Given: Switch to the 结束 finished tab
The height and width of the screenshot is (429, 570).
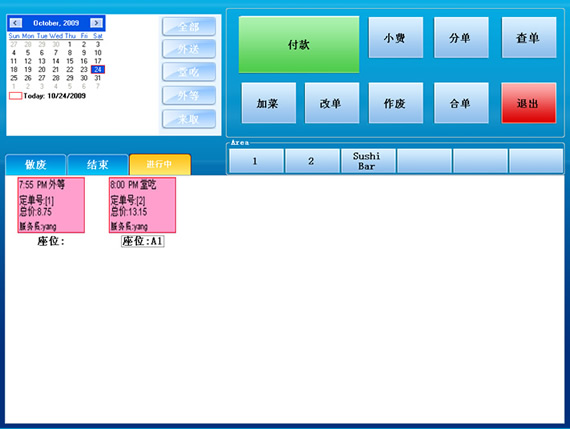Looking at the screenshot, I should tap(98, 165).
